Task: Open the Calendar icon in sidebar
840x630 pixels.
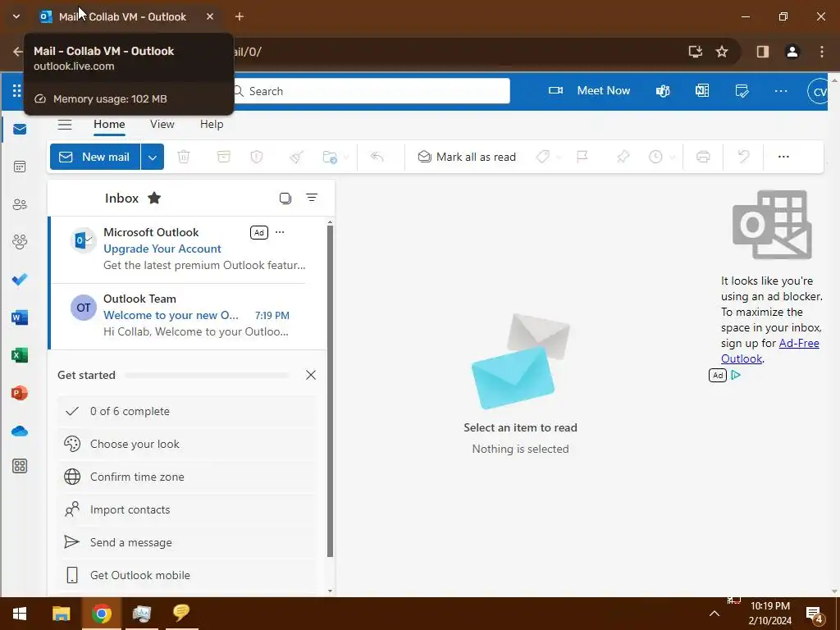Action: point(20,167)
